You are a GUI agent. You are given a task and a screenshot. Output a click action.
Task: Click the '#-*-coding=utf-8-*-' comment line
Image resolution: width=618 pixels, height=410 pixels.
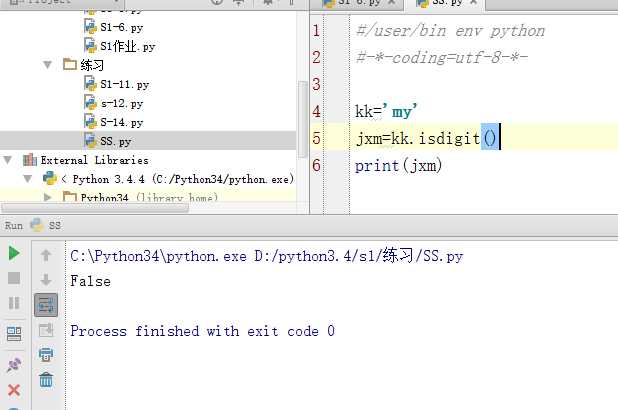coord(442,58)
